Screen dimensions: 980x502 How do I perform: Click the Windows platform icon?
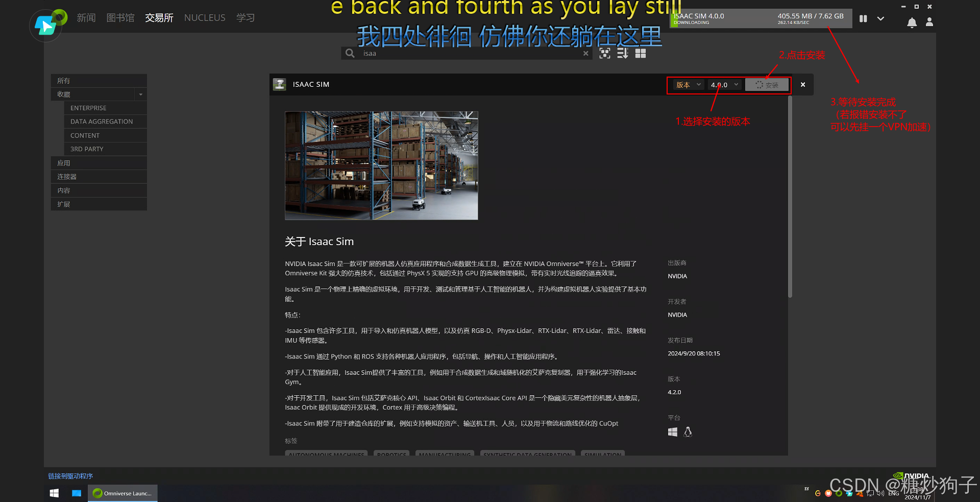(673, 432)
